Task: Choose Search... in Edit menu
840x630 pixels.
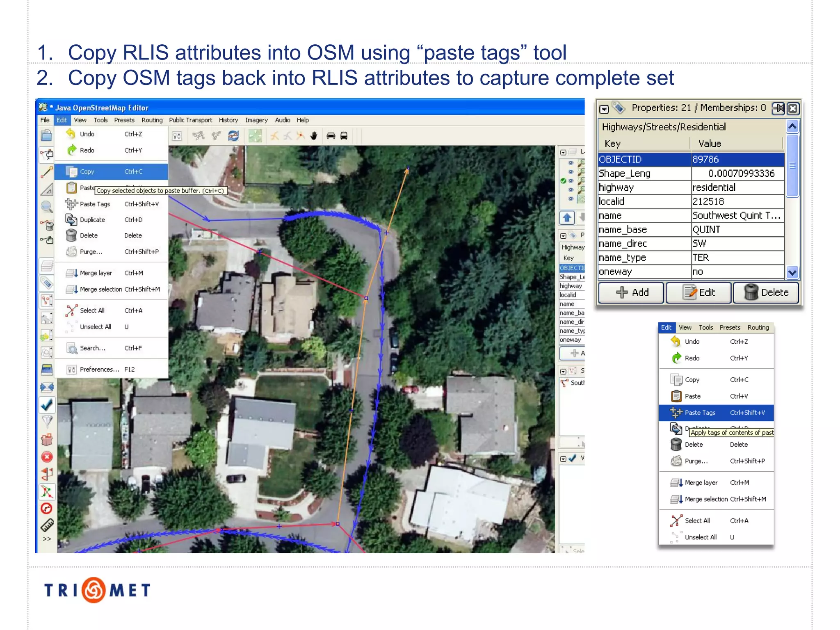Action: tap(111, 348)
